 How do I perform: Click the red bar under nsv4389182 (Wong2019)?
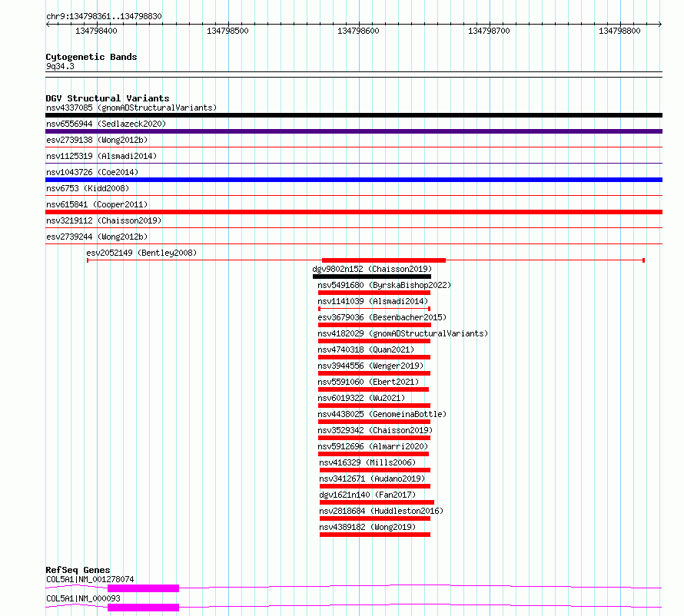(x=375, y=535)
